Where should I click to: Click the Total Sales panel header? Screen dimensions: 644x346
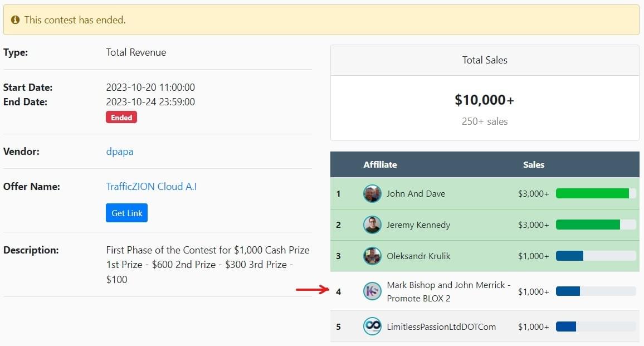[x=485, y=60]
